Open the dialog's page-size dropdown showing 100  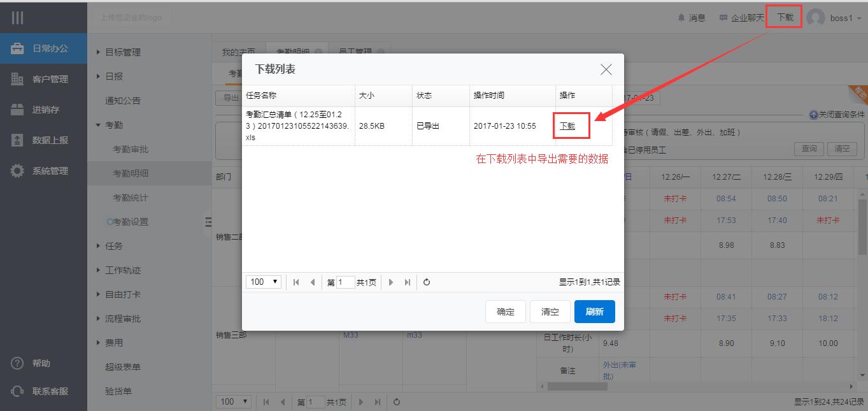[x=264, y=282]
